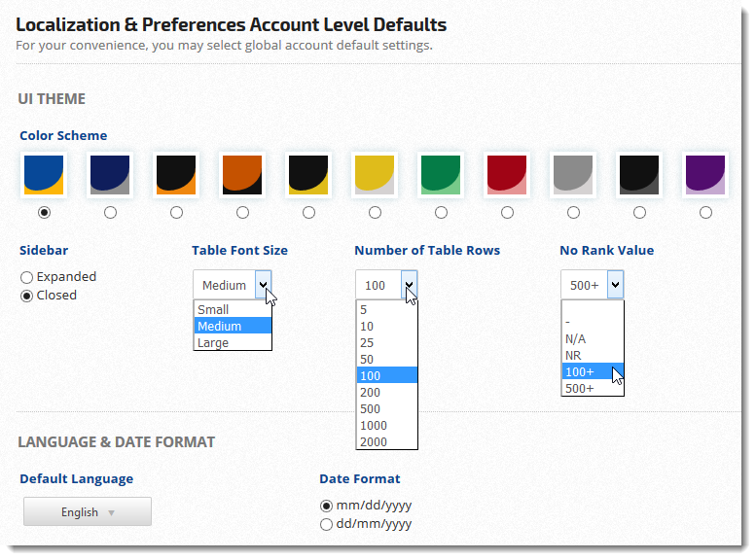Set Sidebar to Closed
This screenshot has width=756, height=560.
click(x=27, y=296)
